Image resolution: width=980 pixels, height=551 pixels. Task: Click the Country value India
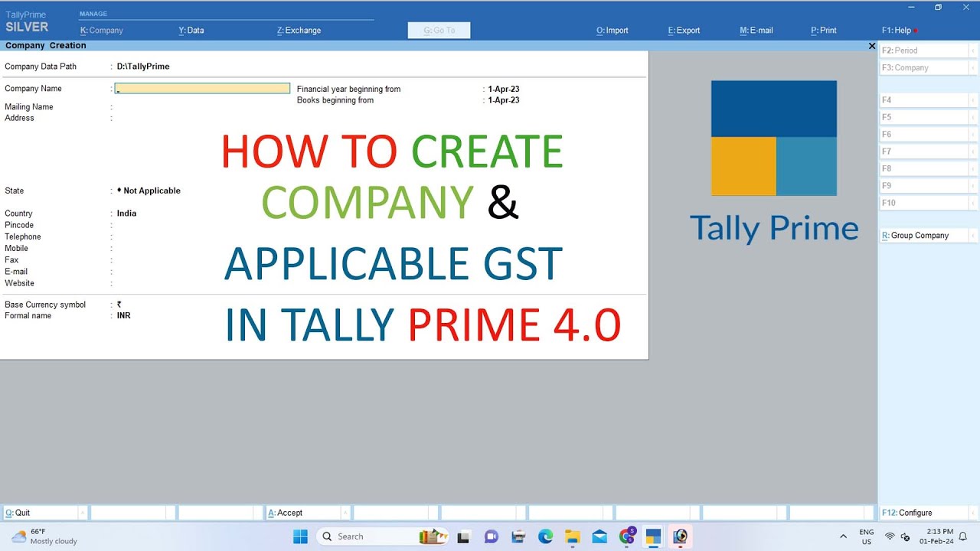[126, 214]
